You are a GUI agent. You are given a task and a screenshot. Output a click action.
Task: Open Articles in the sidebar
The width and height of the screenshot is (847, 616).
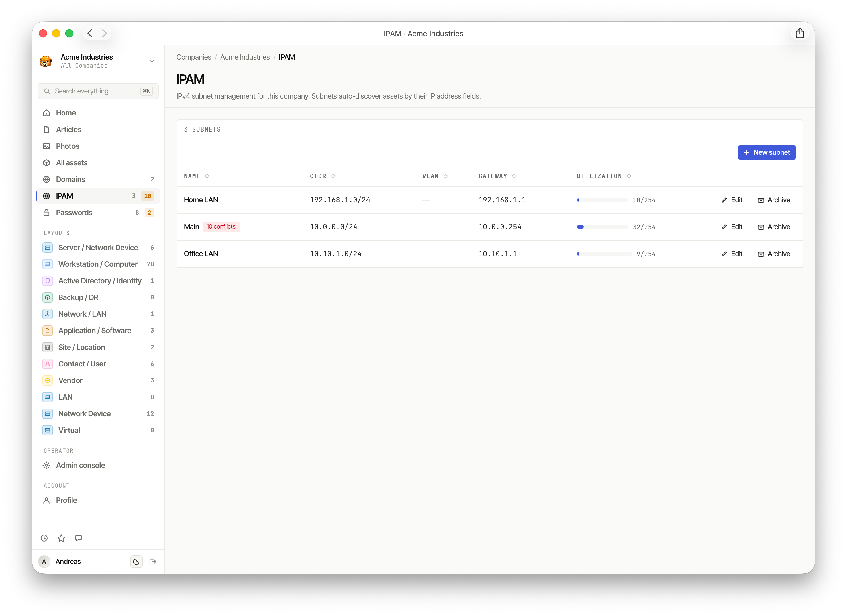point(98,130)
